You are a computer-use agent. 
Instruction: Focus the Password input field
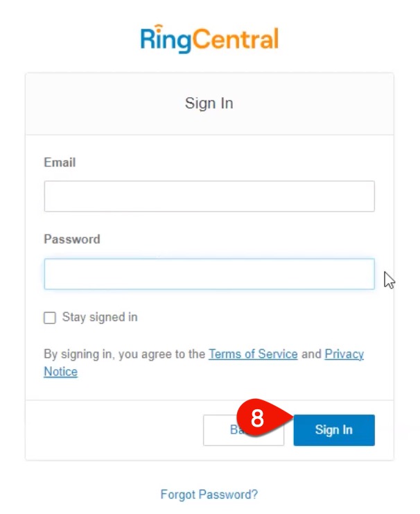(209, 274)
